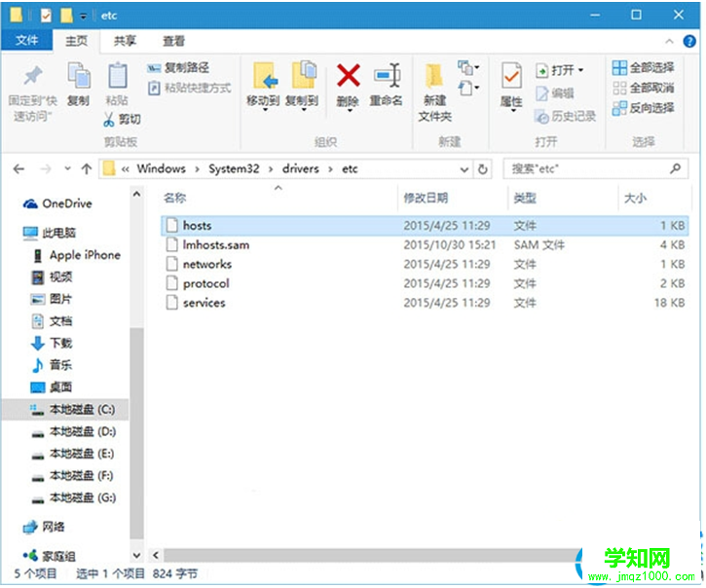The image size is (706, 588).
Task: Select the protocol file
Action: 425,283
